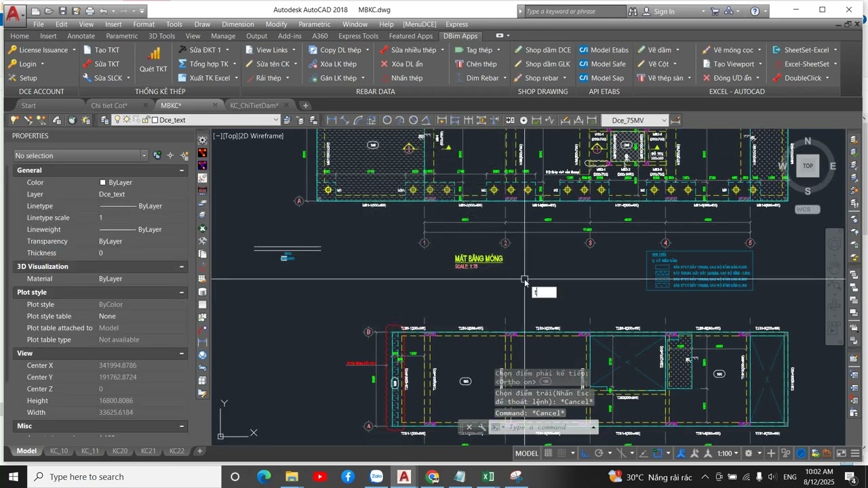Toggle annotation objects visibility in status bar

point(681,453)
